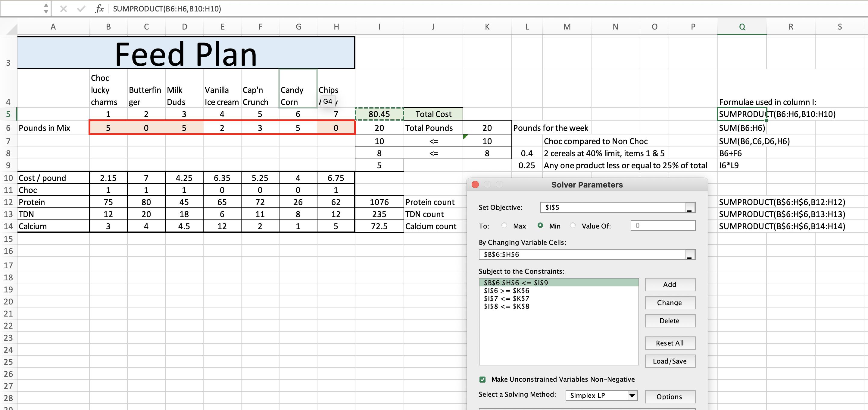Close the Solver Parameters dialog with red button
The image size is (868, 410).
click(x=475, y=185)
